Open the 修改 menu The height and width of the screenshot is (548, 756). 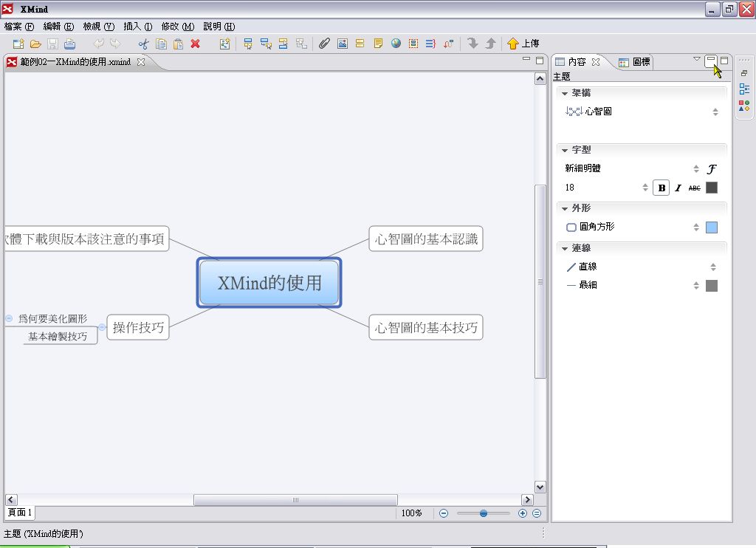[178, 27]
